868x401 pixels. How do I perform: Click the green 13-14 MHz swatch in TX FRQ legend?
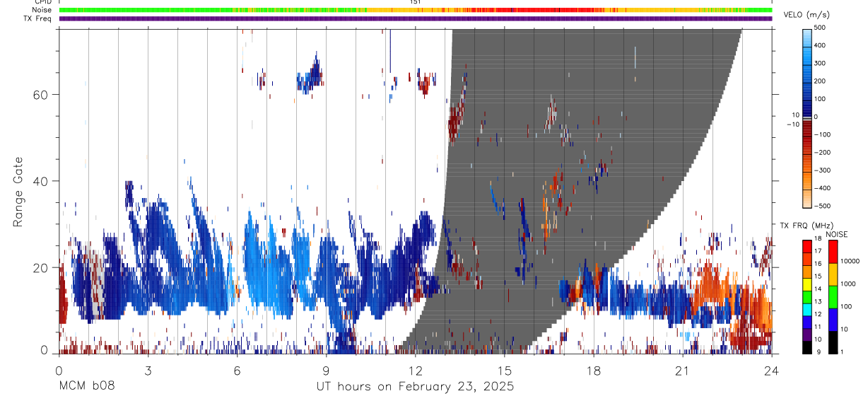[x=807, y=296]
